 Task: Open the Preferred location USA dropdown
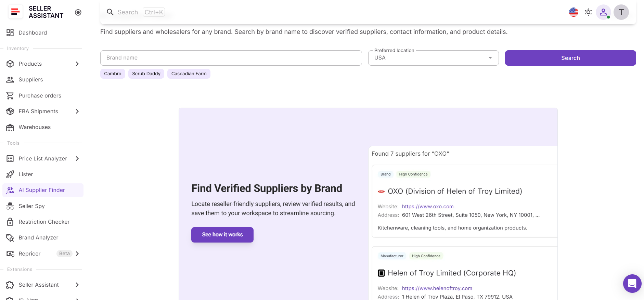coord(433,58)
